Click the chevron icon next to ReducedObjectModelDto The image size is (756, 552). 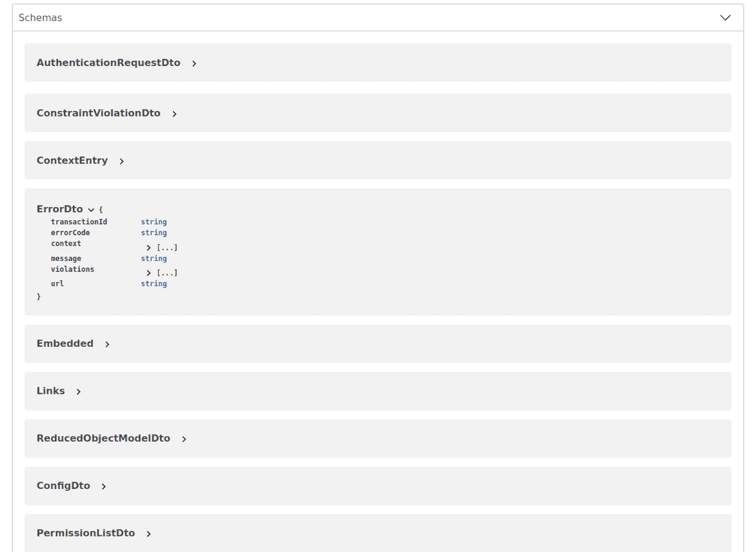[x=184, y=439]
